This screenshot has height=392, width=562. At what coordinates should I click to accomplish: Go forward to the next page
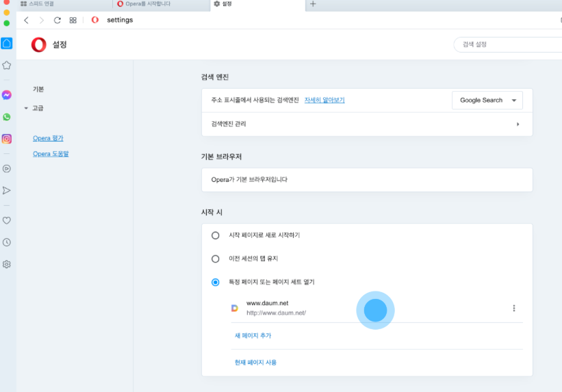click(42, 20)
